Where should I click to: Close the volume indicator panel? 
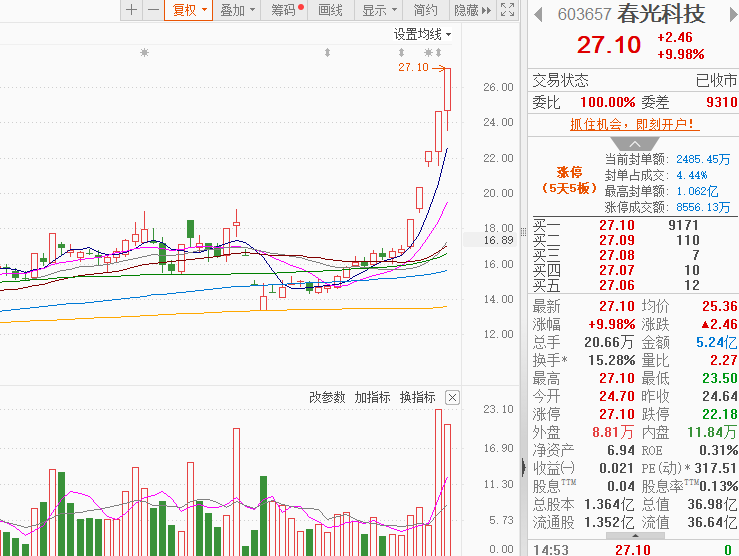tap(452, 398)
